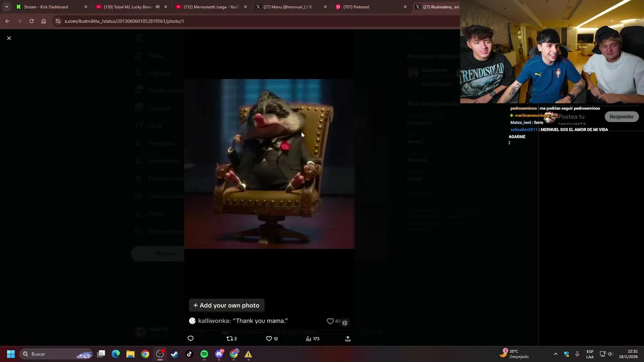The height and width of the screenshot is (362, 644).
Task: Open the Windows Start menu
Action: [11, 354]
